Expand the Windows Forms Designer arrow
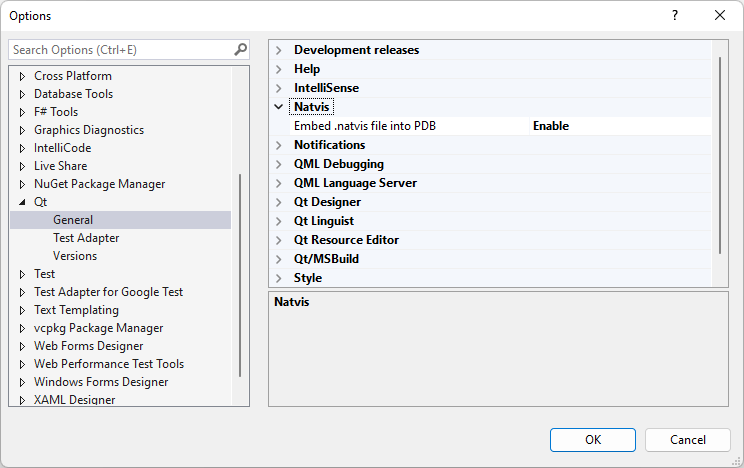The width and height of the screenshot is (744, 468). point(22,383)
